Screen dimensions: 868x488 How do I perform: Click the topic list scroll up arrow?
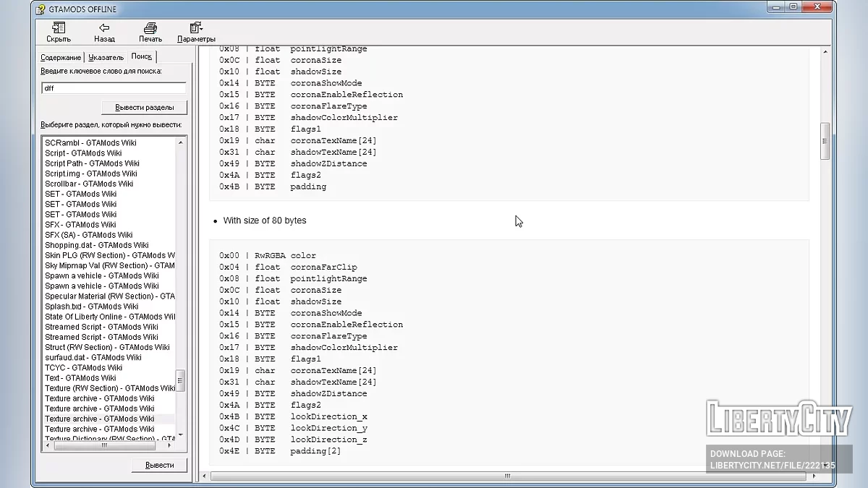181,142
